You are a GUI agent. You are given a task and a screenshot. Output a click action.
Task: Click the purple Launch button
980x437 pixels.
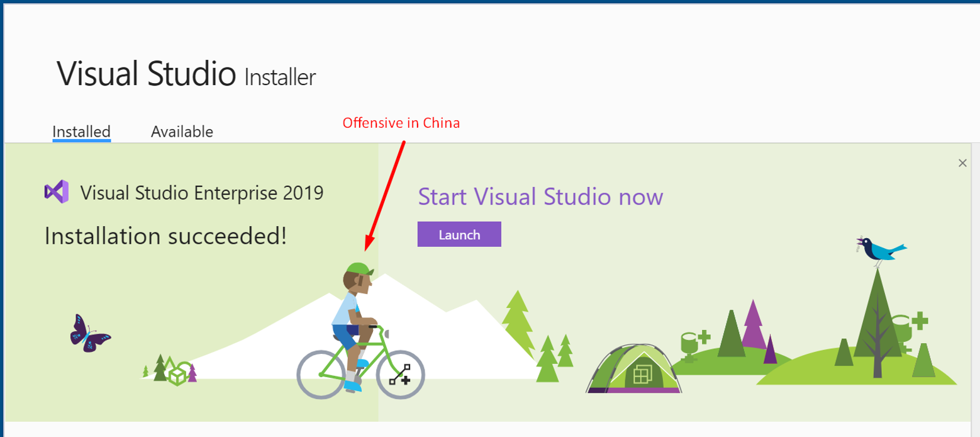[459, 234]
